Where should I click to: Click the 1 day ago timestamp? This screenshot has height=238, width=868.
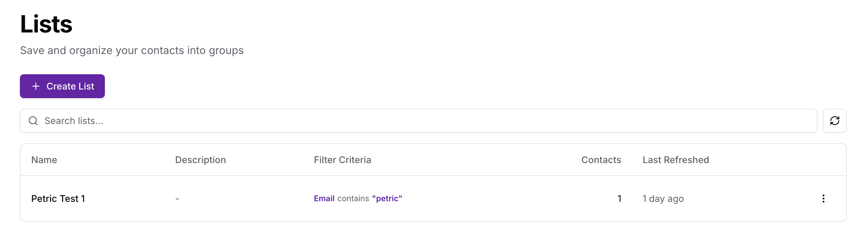663,199
